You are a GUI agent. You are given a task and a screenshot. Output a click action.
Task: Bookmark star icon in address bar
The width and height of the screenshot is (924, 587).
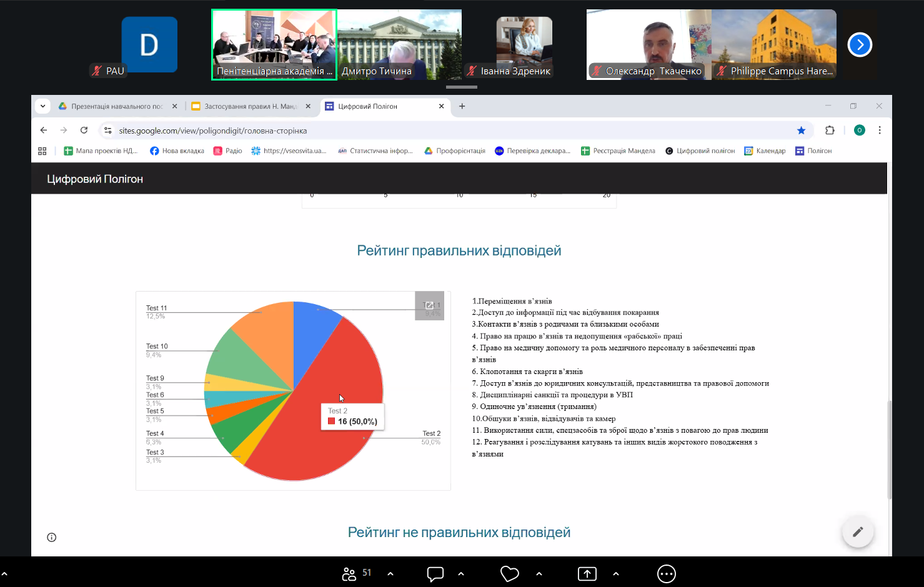801,131
